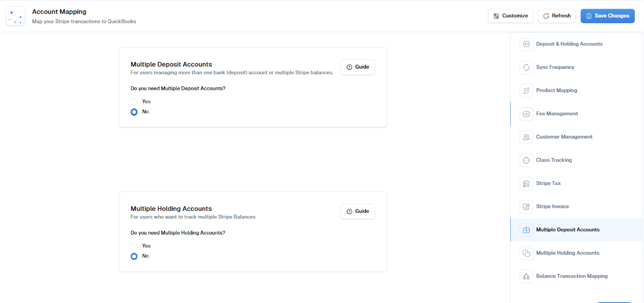
Task: Select Yes for Multiple Deposit Accounts
Action: click(x=134, y=102)
